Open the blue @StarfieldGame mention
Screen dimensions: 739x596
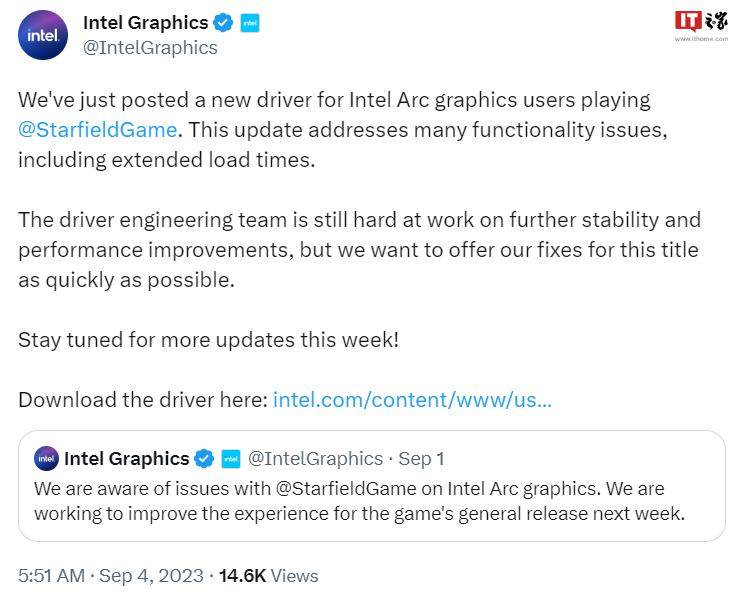pos(98,129)
